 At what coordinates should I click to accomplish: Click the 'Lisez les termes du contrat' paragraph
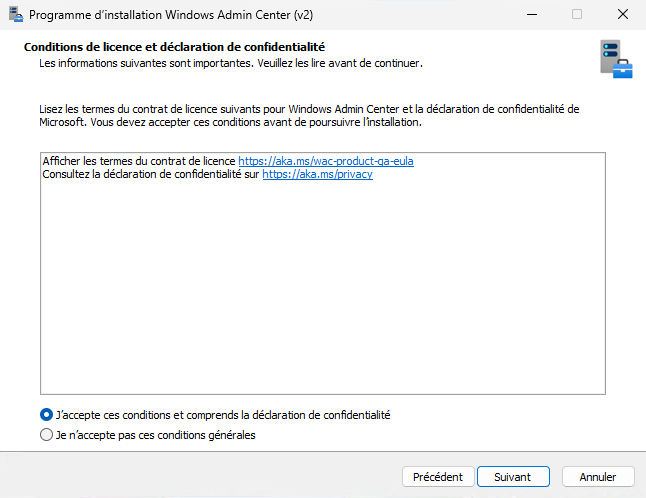pyautogui.click(x=309, y=116)
